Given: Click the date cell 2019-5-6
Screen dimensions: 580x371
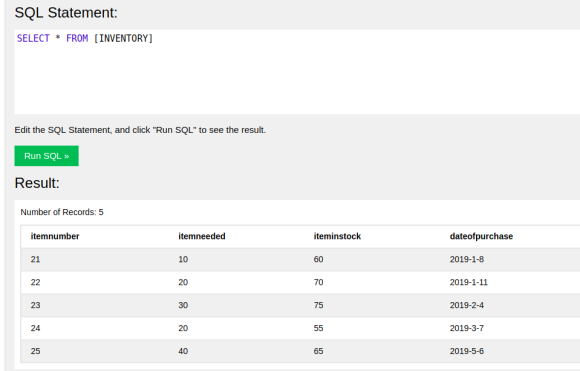Looking at the screenshot, I should coord(467,351).
